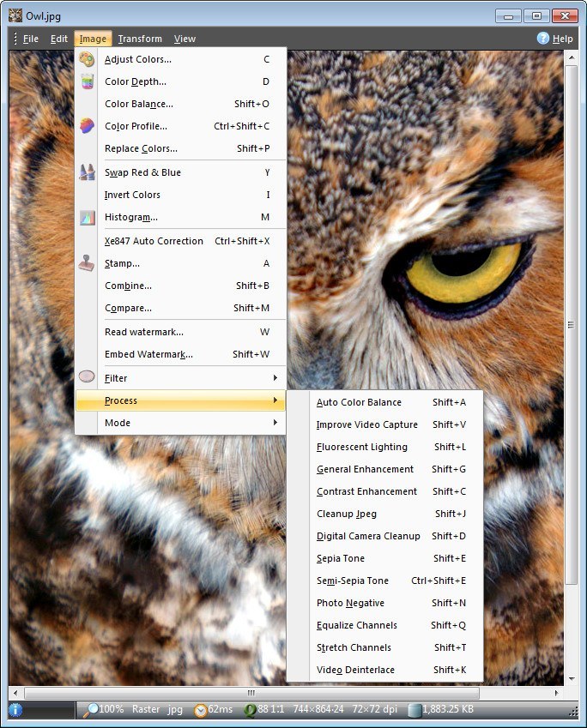Click the Histogram chart icon
The height and width of the screenshot is (728, 587).
pos(87,217)
